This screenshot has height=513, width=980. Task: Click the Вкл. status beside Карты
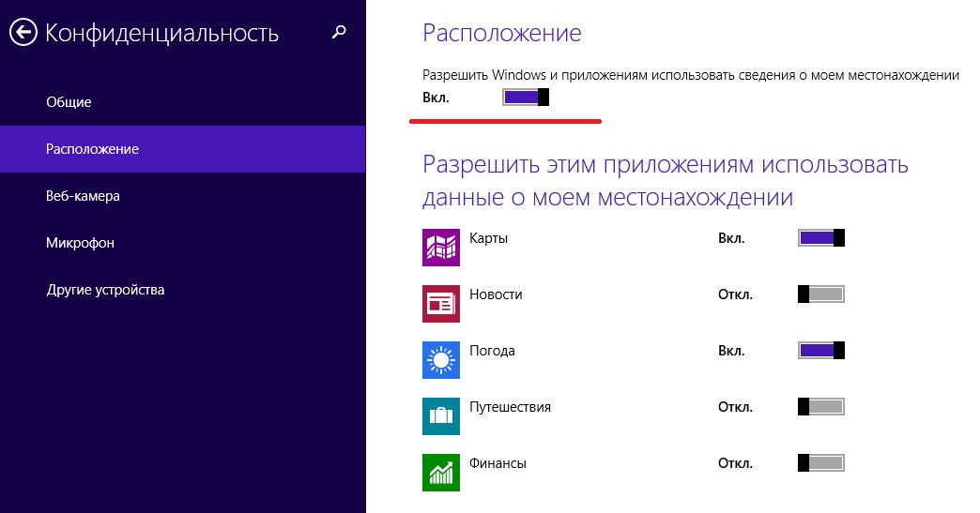click(x=731, y=238)
